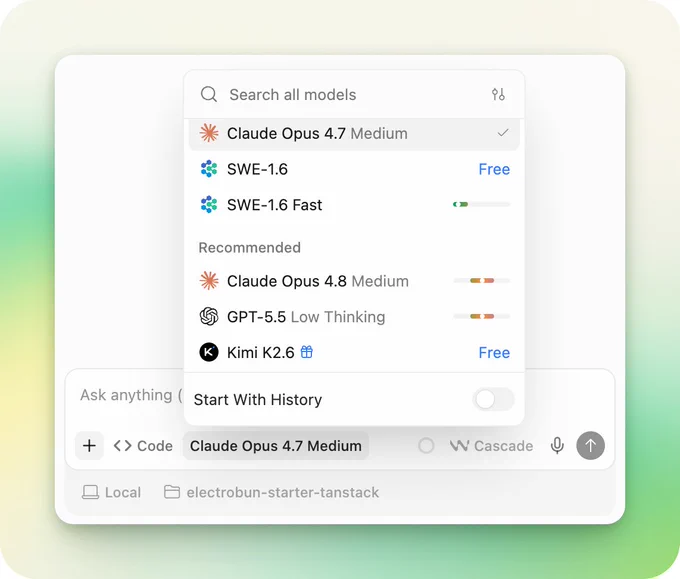Click the Code angle-brackets icon
This screenshot has height=579, width=680.
(122, 445)
